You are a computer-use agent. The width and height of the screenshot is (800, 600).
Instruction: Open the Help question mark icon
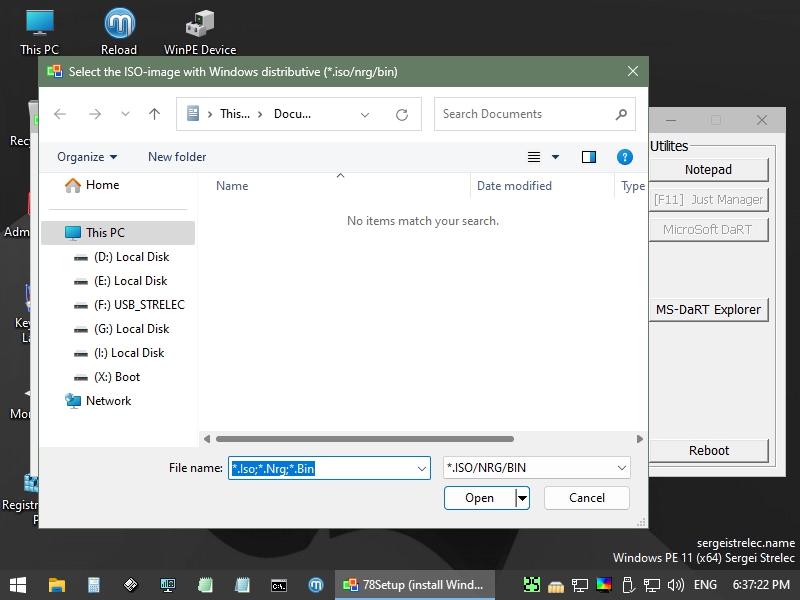(625, 157)
